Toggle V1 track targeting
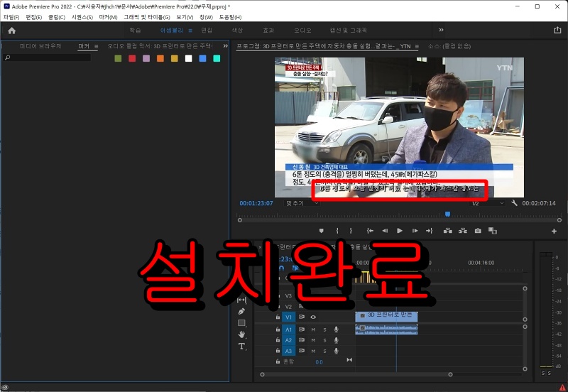 click(x=288, y=317)
